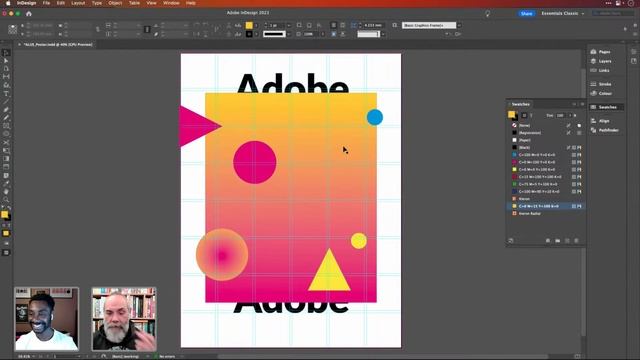Click the delete swatch trash icon
The width and height of the screenshot is (640, 360).
pyautogui.click(x=576, y=241)
